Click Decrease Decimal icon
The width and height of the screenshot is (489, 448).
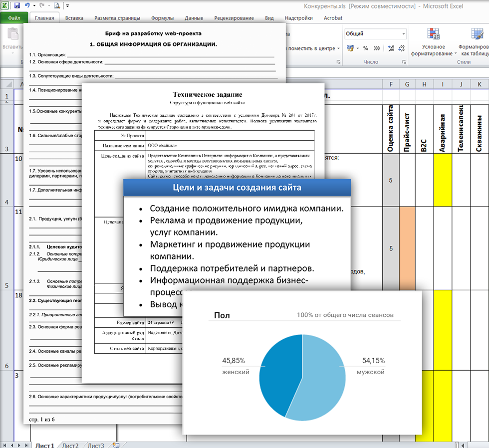pos(401,48)
